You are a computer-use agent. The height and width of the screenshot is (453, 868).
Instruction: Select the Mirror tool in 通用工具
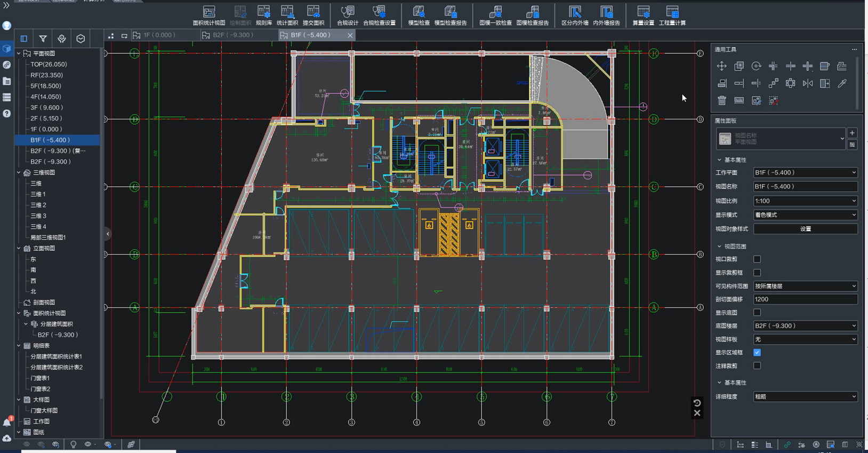pos(808,83)
